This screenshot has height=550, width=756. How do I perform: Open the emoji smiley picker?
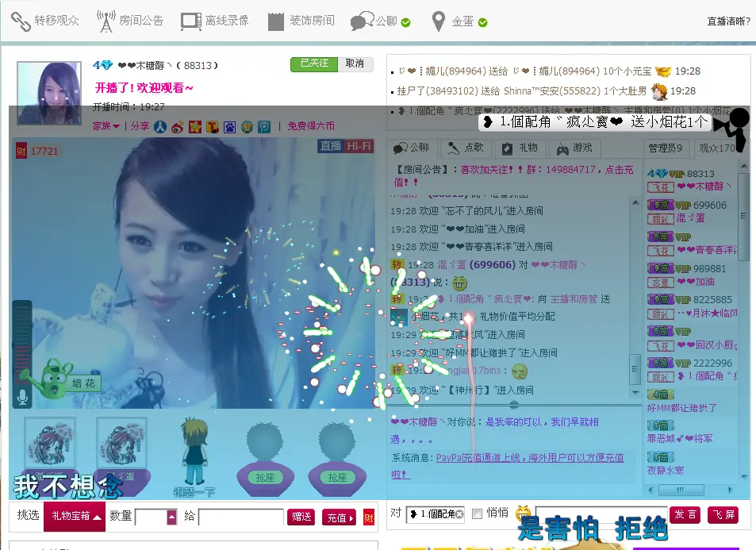[x=523, y=513]
